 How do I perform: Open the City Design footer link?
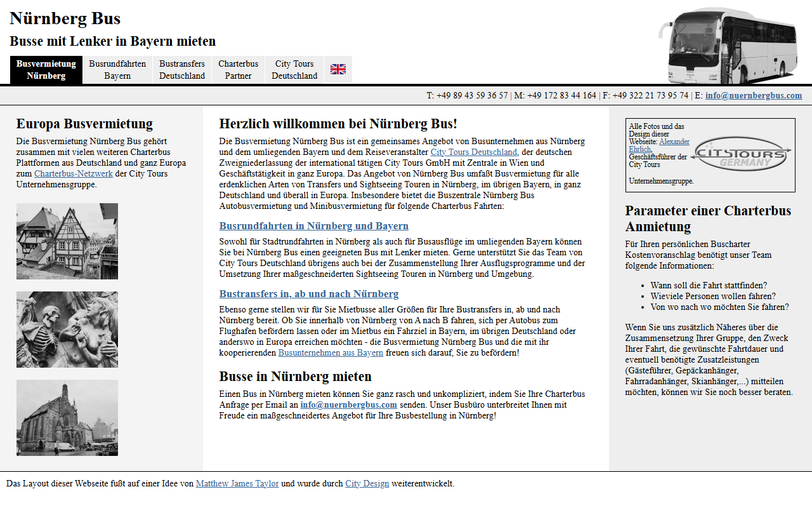[367, 483]
